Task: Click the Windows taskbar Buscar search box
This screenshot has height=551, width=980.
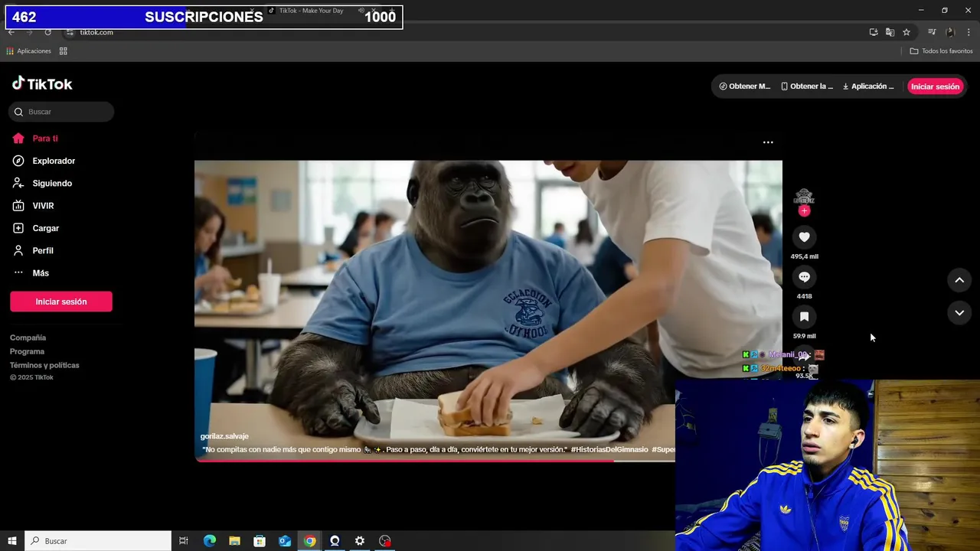Action: [98, 541]
